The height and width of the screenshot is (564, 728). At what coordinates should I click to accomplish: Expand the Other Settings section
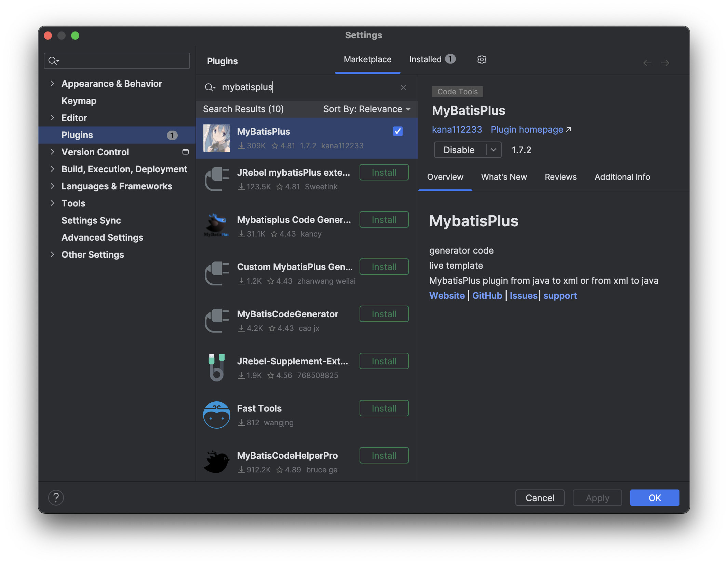pos(52,254)
